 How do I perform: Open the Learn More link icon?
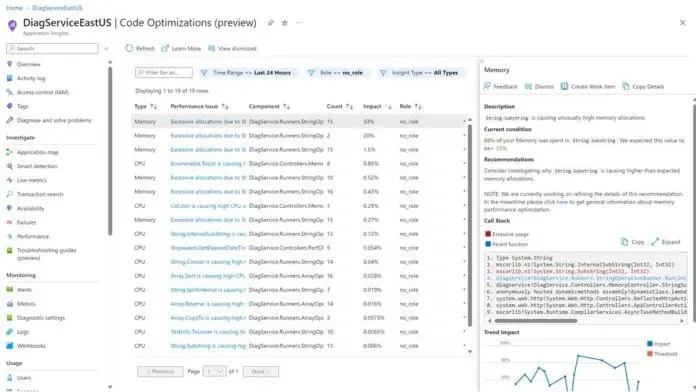tap(165, 48)
